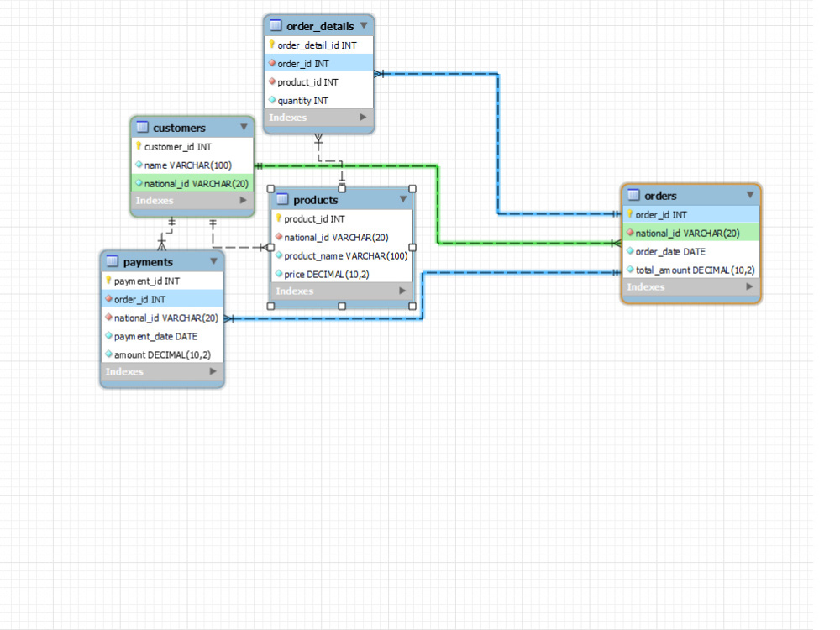Click red diamond beside product_id in order_details
The height and width of the screenshot is (630, 840).
click(x=272, y=81)
